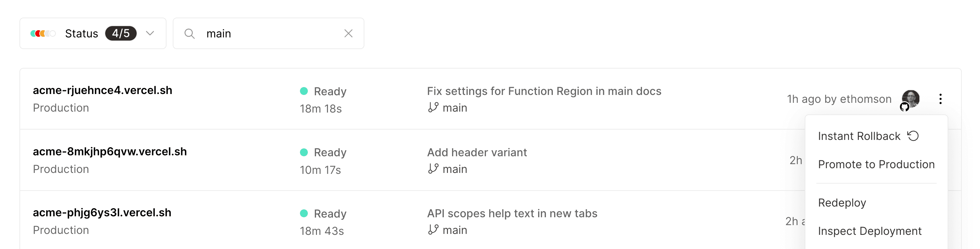The height and width of the screenshot is (249, 980).
Task: Click the search magnifier icon
Action: [190, 34]
